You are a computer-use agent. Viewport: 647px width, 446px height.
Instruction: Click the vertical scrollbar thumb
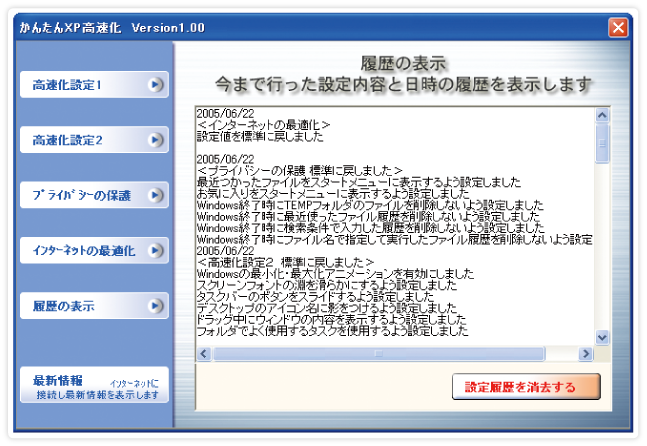(x=602, y=144)
